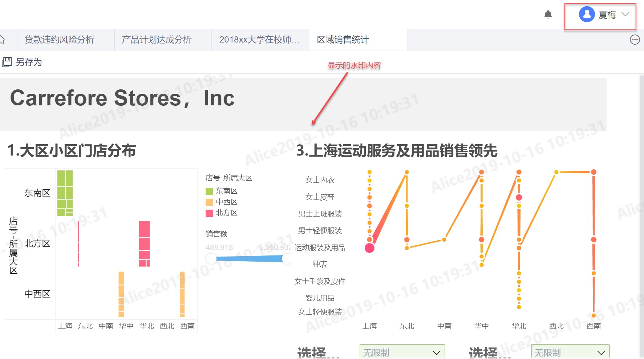Screen dimensions: 644x359
Task: Click the '北方区' legend label
Action: (x=227, y=213)
